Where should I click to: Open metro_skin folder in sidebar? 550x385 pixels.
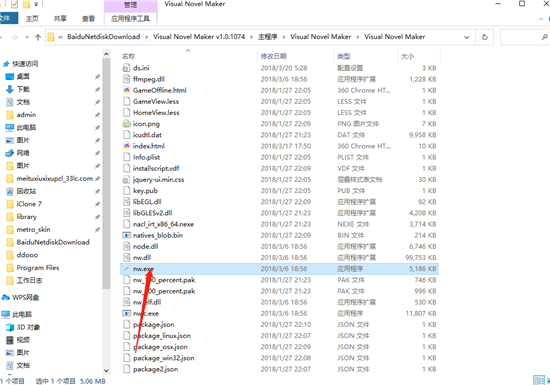point(33,229)
